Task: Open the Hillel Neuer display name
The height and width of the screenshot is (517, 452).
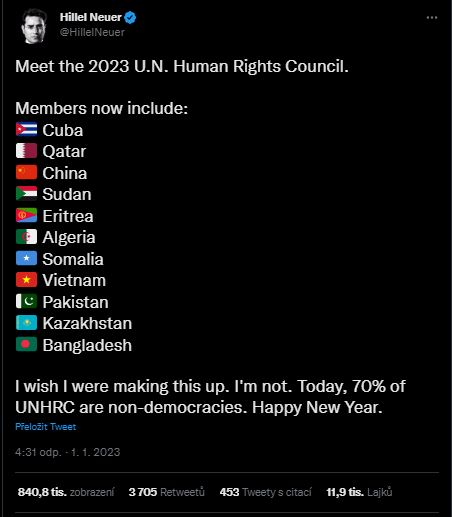Action: 91,17
